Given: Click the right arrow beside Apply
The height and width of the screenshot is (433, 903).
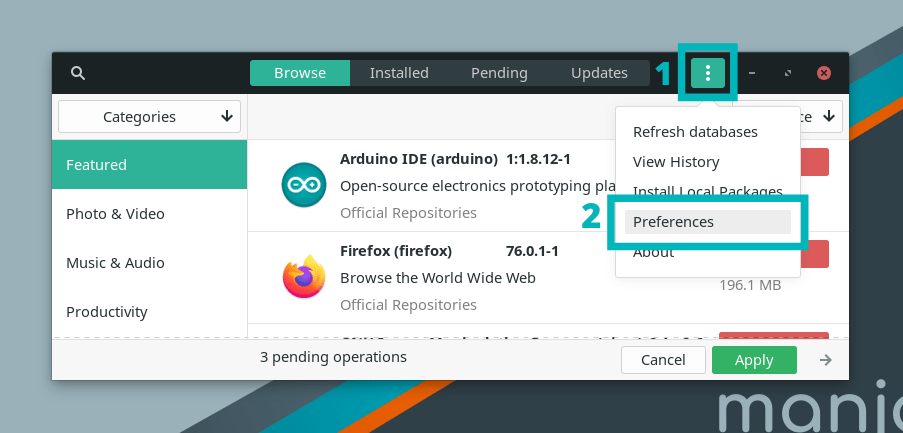Looking at the screenshot, I should [826, 360].
